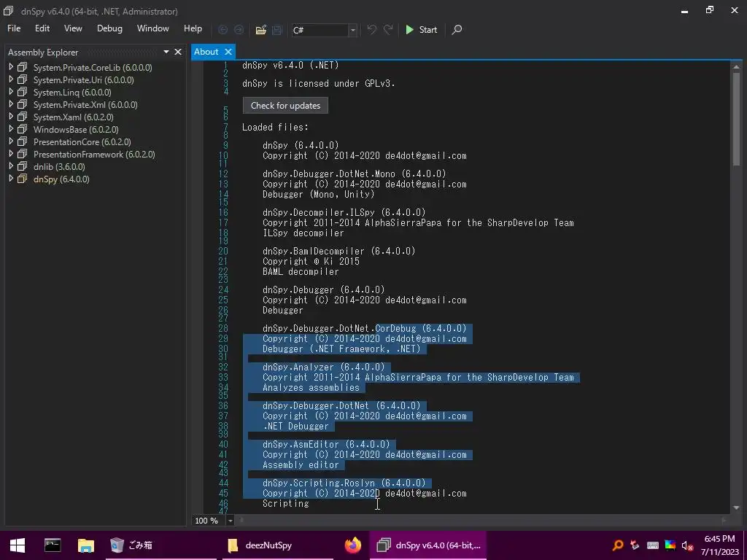Select dnlib (3.6.0.0) in tree

point(59,167)
